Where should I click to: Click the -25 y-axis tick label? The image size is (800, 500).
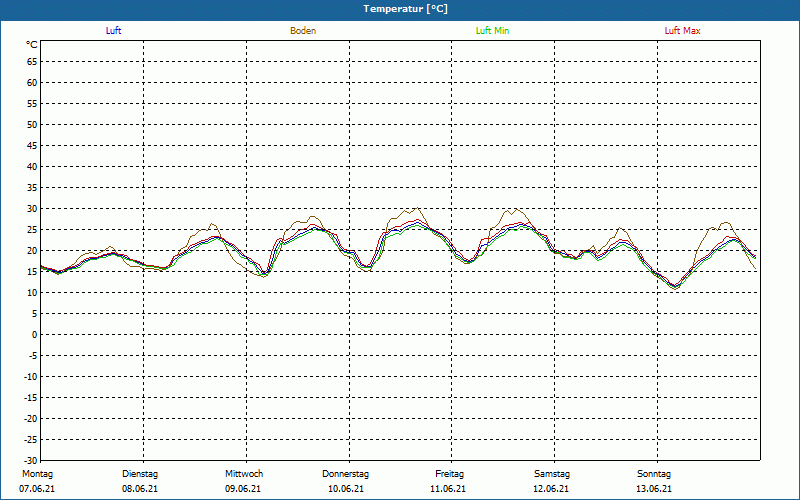point(32,439)
